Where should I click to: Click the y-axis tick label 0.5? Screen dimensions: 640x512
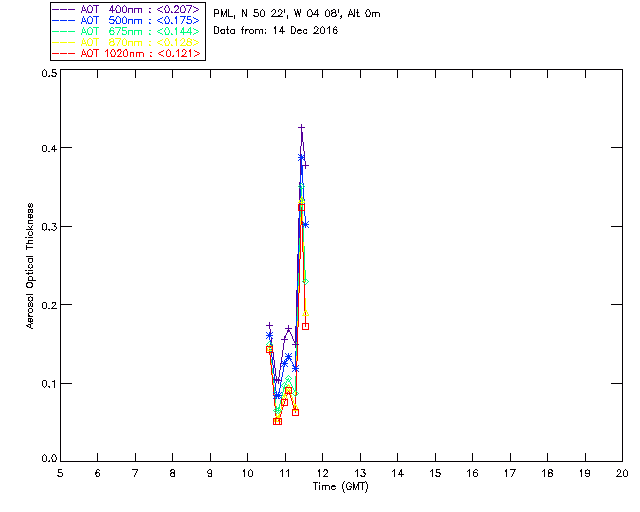[49, 73]
